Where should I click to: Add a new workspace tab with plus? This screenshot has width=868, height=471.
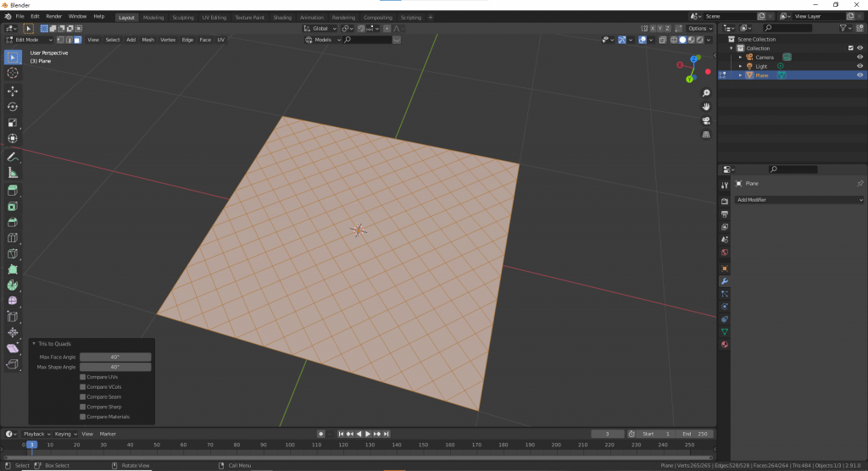pyautogui.click(x=430, y=17)
